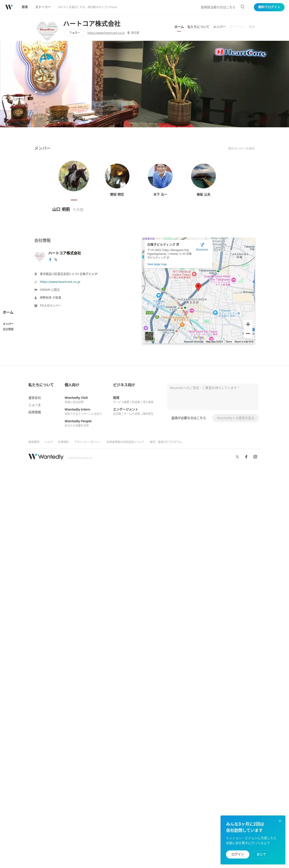Click 採用担当者の方はこちら link
This screenshot has width=289, height=868.
tap(218, 7)
